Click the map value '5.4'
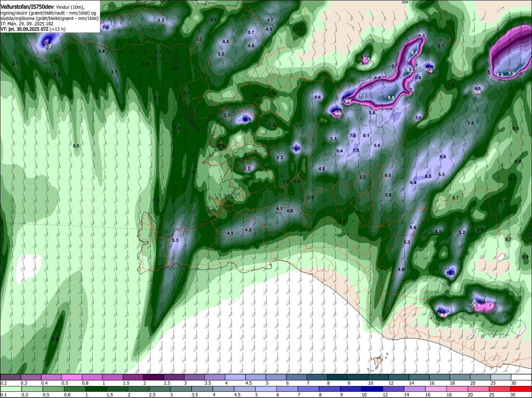The height and width of the screenshot is (398, 532). click(x=413, y=227)
